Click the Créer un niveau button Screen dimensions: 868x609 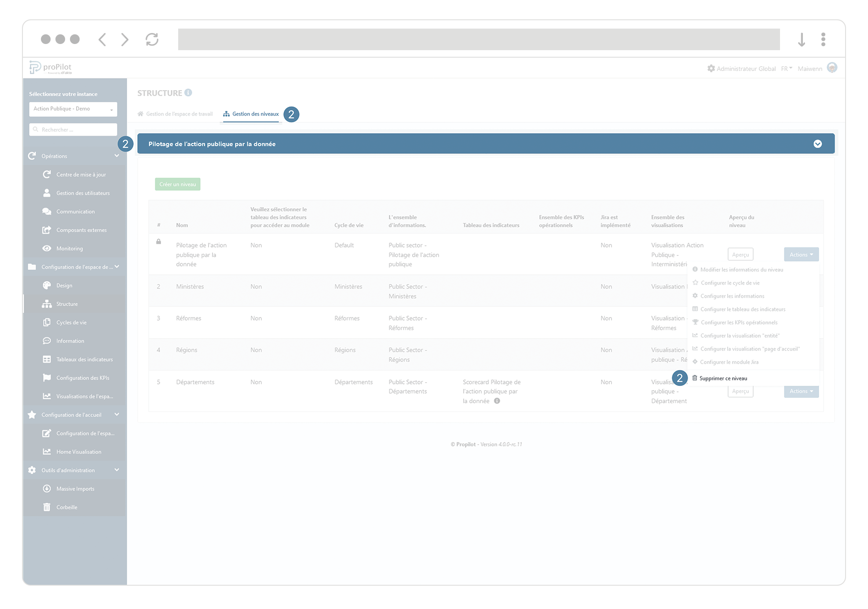coord(177,184)
